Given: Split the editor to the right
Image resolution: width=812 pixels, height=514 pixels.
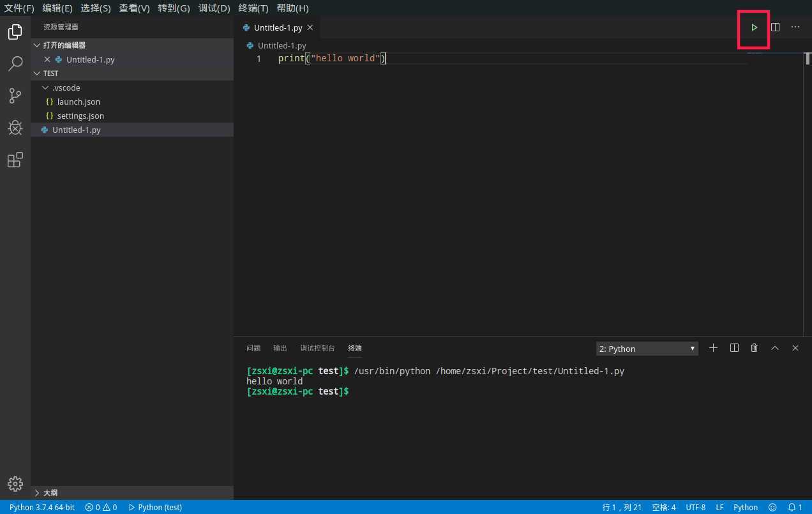Looking at the screenshot, I should pyautogui.click(x=775, y=27).
